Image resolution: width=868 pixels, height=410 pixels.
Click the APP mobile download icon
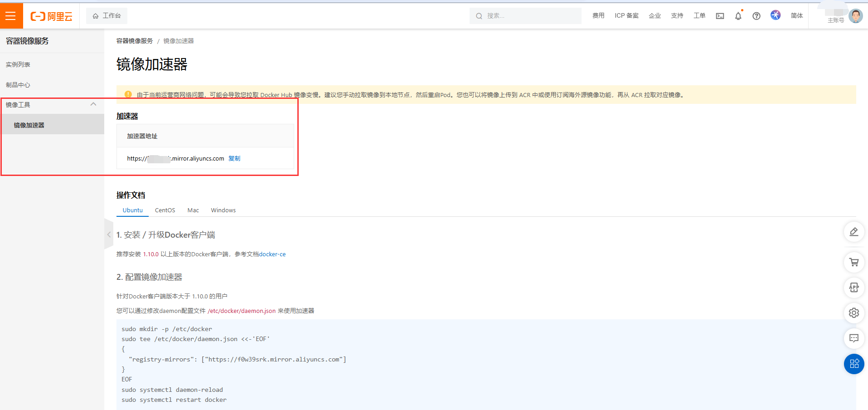[853, 288]
